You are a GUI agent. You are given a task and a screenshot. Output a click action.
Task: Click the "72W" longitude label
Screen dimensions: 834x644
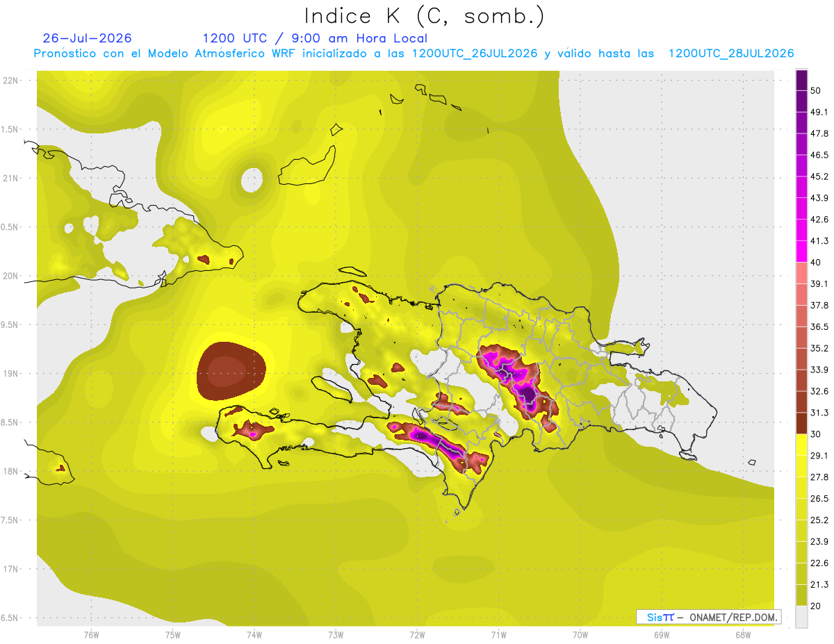point(417,635)
